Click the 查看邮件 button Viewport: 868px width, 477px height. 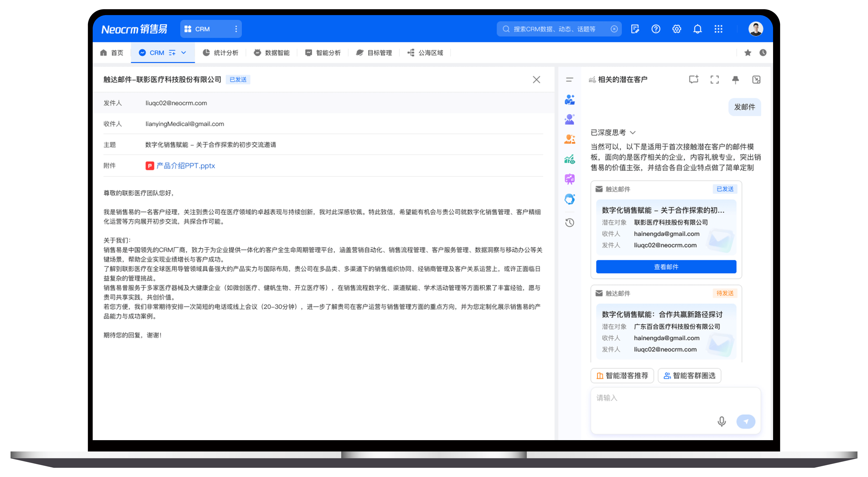pos(666,267)
